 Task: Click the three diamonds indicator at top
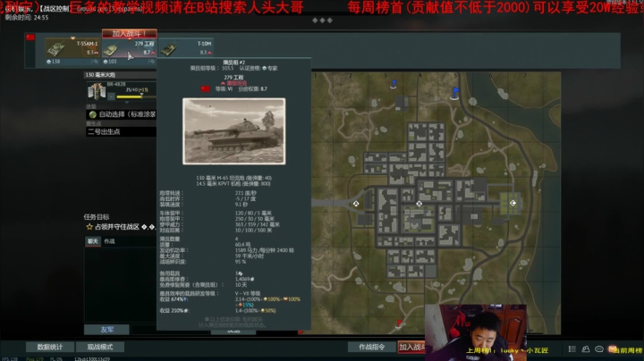(322, 20)
